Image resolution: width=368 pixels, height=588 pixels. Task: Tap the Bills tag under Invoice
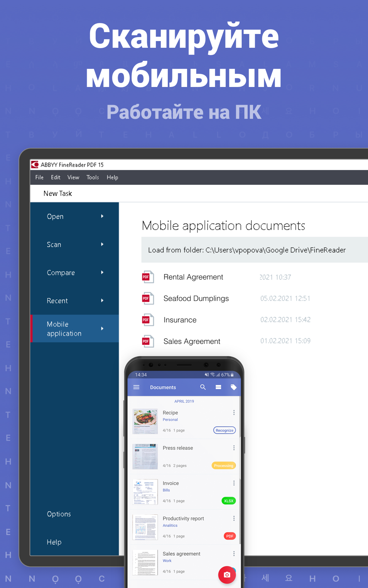click(166, 490)
